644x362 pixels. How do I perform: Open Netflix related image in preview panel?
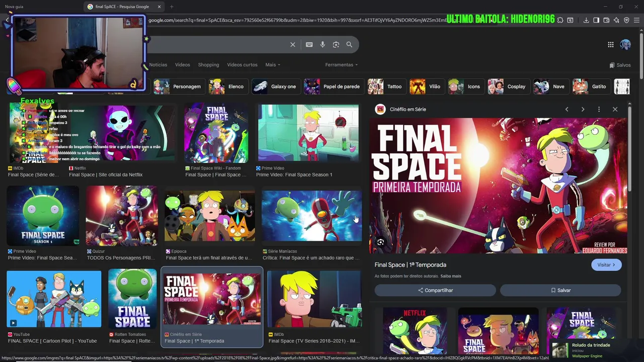(415, 331)
